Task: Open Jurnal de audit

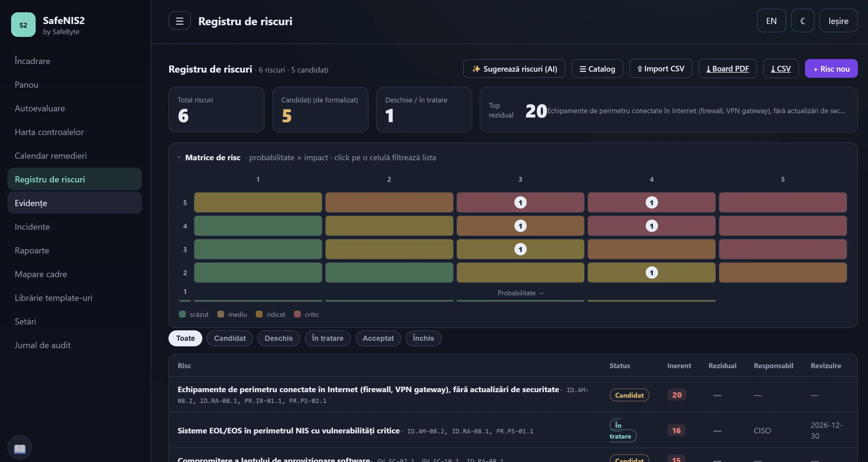Action: click(74, 345)
